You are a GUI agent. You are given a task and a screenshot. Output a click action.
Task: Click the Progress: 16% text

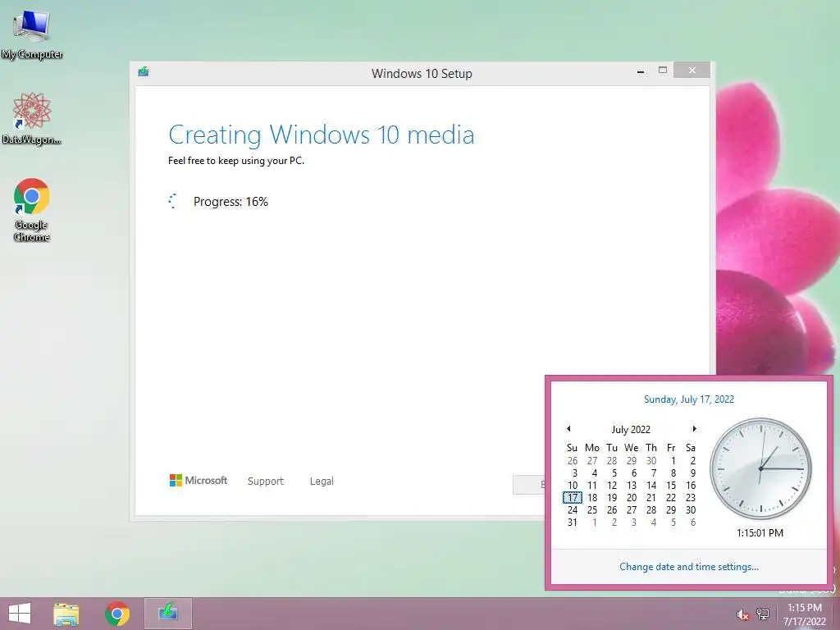231,202
